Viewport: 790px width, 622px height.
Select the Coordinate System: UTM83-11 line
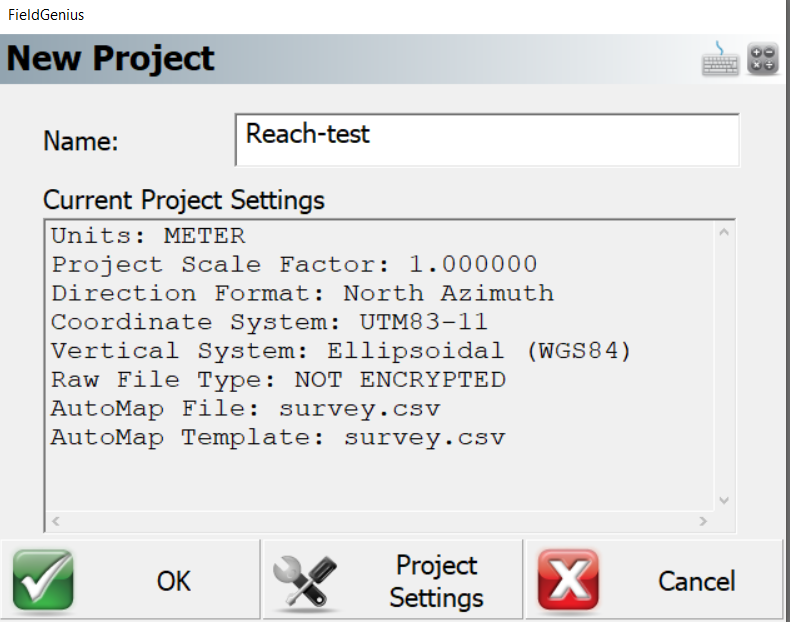[x=270, y=322]
